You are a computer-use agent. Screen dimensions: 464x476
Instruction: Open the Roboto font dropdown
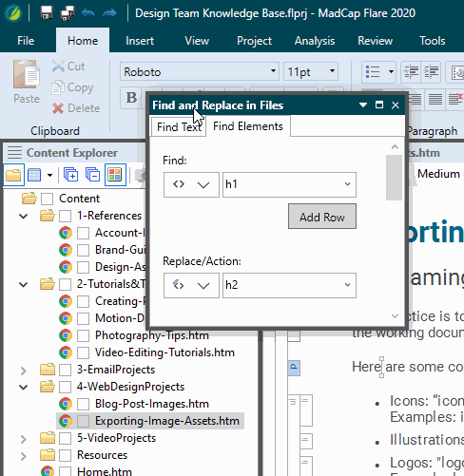(273, 71)
